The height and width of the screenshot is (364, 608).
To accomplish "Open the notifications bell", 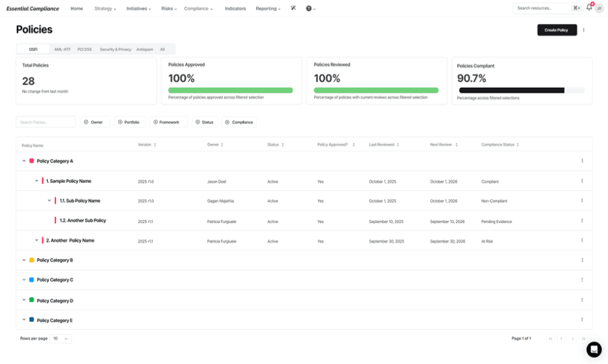I will pos(588,8).
